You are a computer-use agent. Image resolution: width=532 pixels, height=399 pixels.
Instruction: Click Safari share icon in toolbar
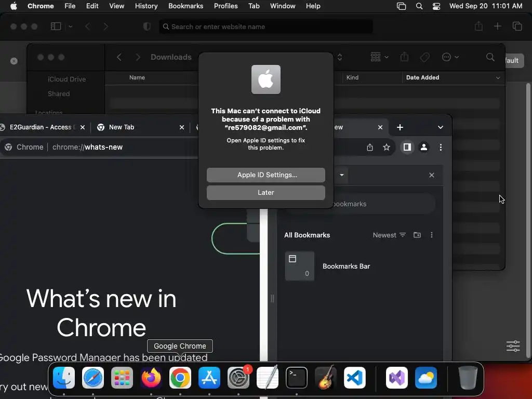[478, 26]
